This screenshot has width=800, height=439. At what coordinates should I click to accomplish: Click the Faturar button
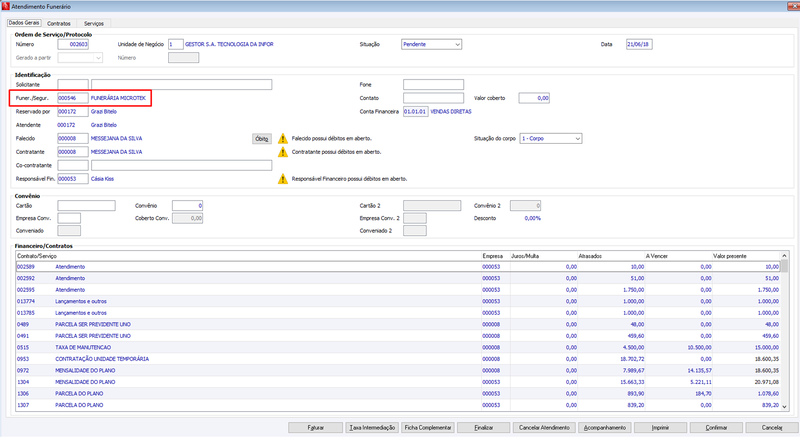coord(316,427)
